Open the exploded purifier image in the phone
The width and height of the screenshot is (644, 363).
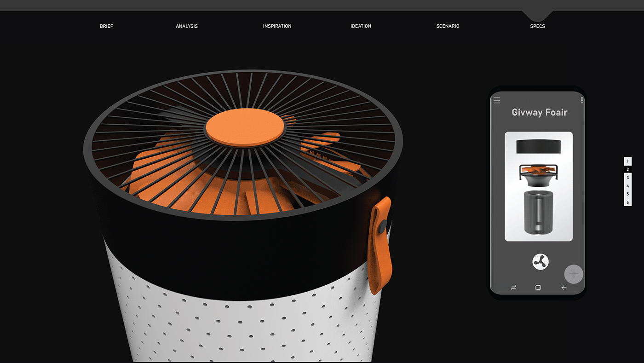click(539, 186)
